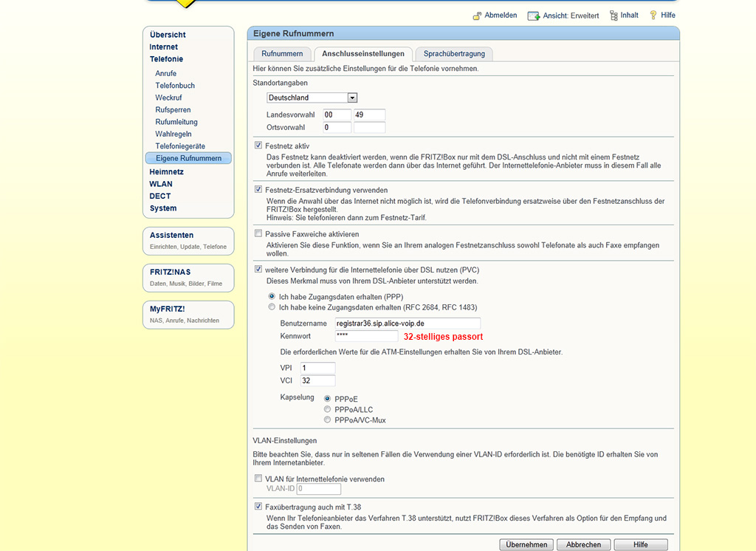Expand the Heimnetz menu section
The image size is (756, 551).
click(x=166, y=171)
